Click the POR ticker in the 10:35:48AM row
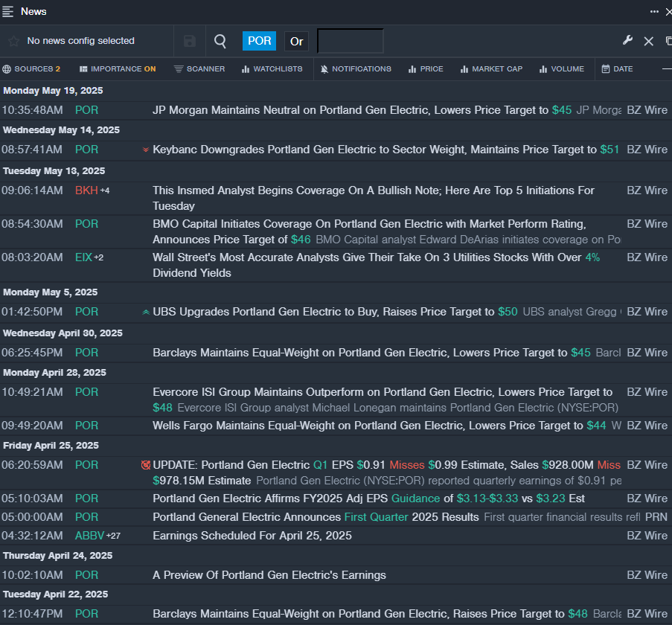 point(86,110)
